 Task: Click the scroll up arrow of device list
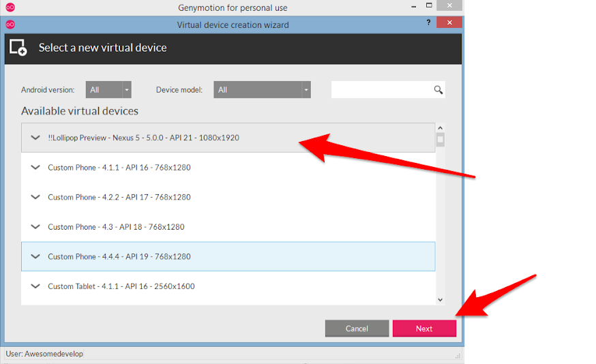pyautogui.click(x=440, y=128)
